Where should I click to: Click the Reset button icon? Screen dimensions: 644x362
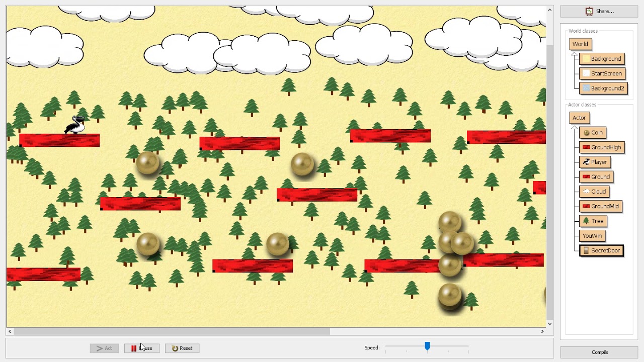(175, 348)
